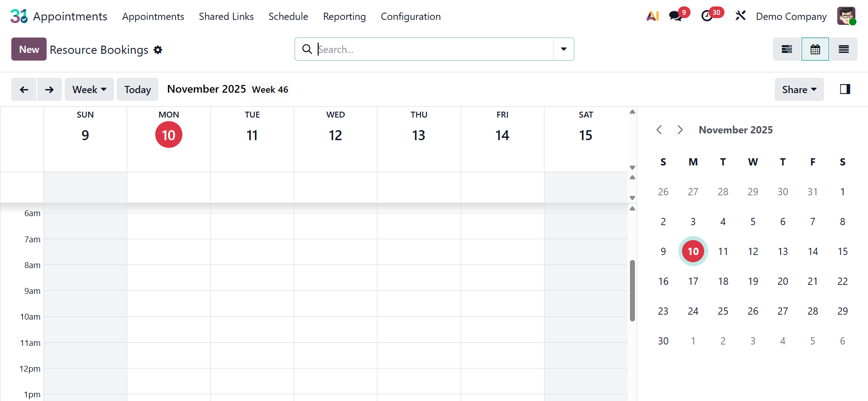This screenshot has height=401, width=868.
Task: Click in the Search input field
Action: 434,49
